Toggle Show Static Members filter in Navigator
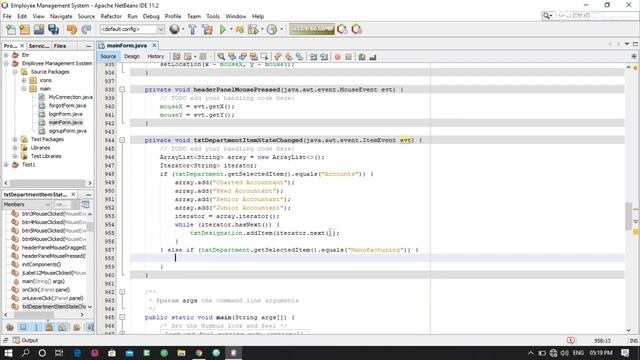Image resolution: width=640 pixels, height=360 pixels. pyautogui.click(x=36, y=327)
